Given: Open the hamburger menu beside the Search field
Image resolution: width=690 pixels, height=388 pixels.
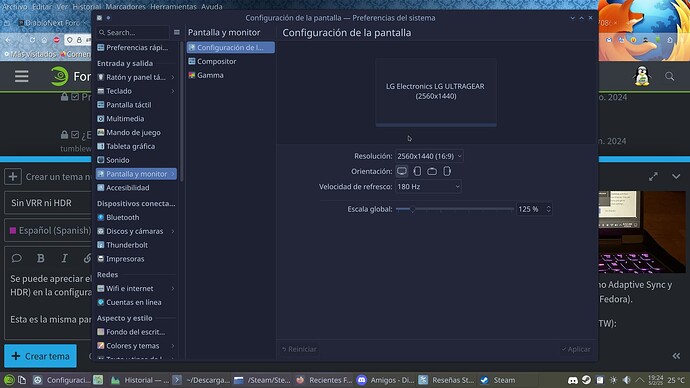Looking at the screenshot, I should tap(176, 32).
